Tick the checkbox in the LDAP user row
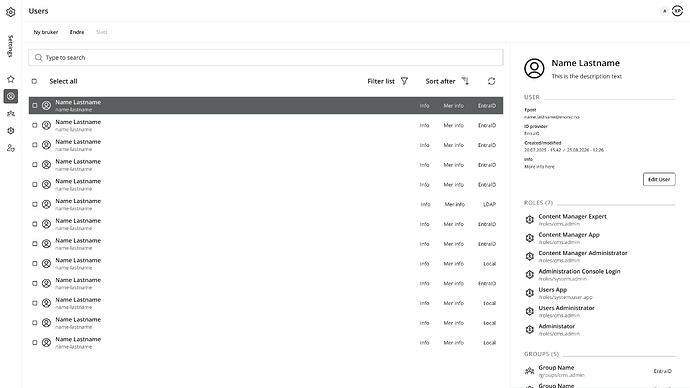 point(35,205)
